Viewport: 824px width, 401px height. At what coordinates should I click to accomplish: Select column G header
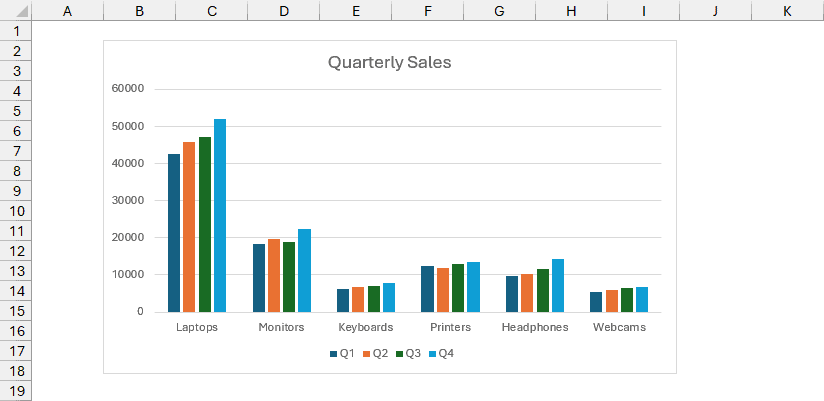coord(499,11)
